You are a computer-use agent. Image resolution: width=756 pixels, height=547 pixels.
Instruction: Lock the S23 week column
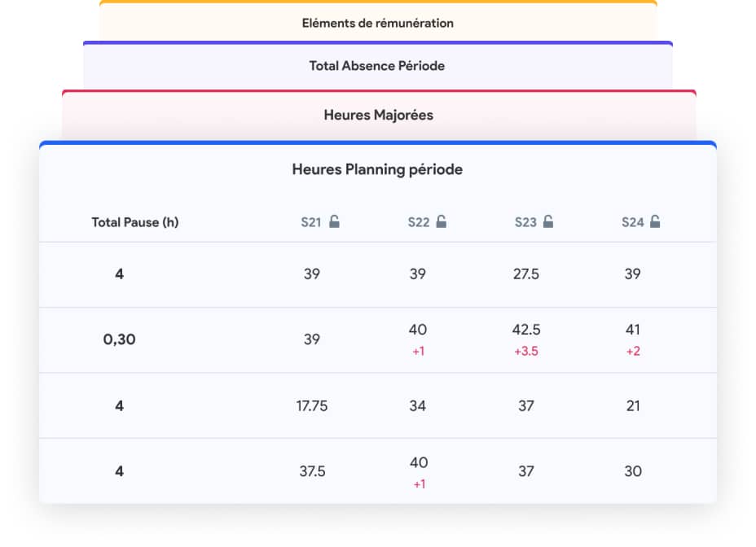[548, 221]
